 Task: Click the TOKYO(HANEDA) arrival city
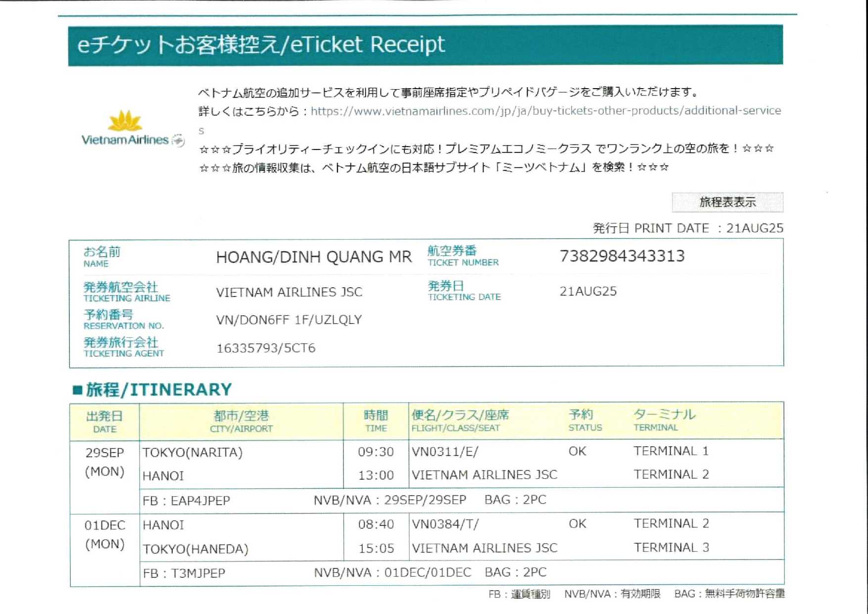pos(195,549)
